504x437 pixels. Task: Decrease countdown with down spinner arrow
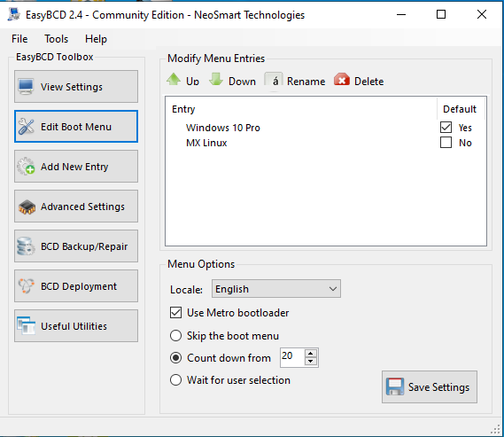(311, 362)
